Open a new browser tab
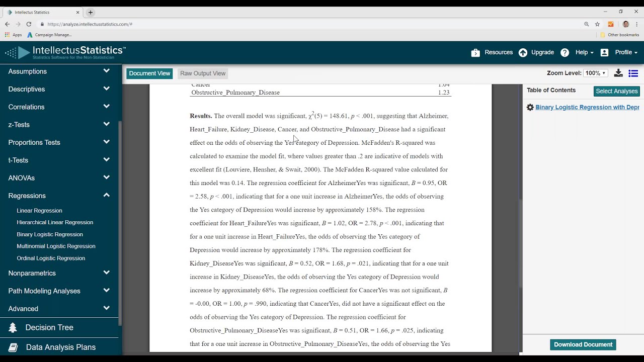 [x=91, y=12]
